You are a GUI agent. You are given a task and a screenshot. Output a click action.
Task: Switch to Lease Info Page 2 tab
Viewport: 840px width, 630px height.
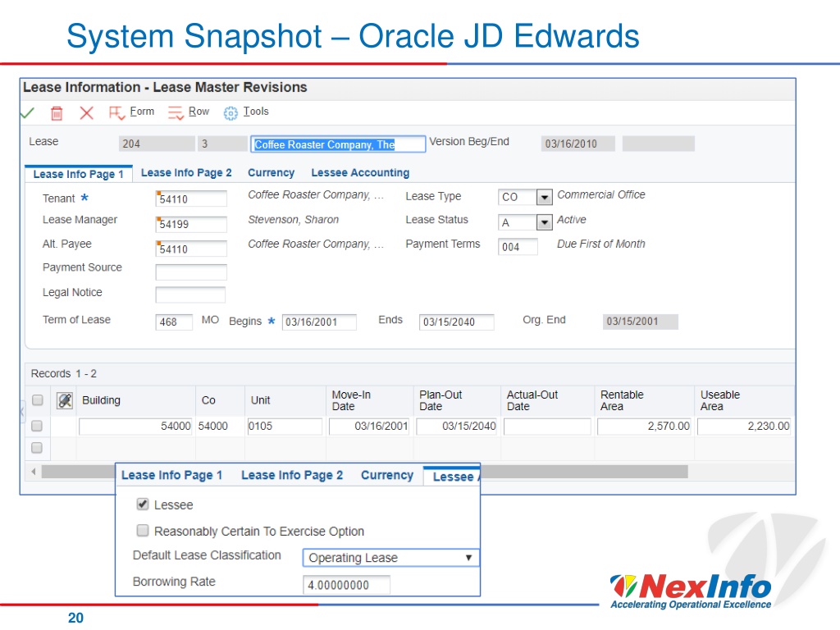coord(186,172)
